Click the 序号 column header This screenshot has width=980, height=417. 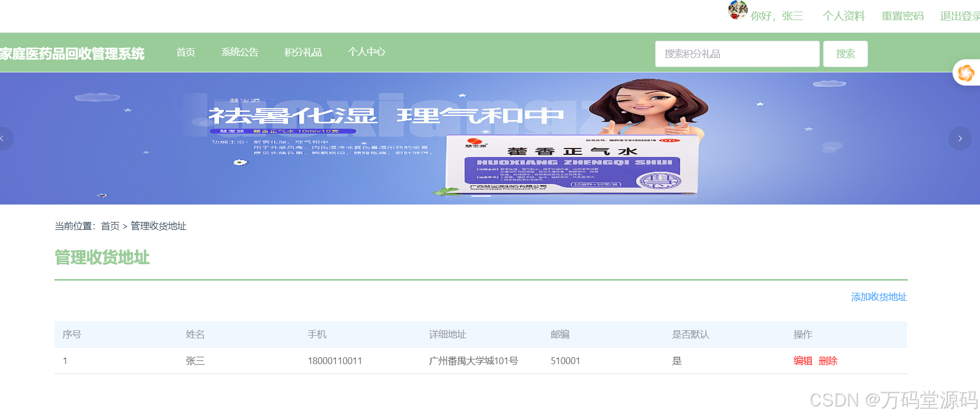72,335
